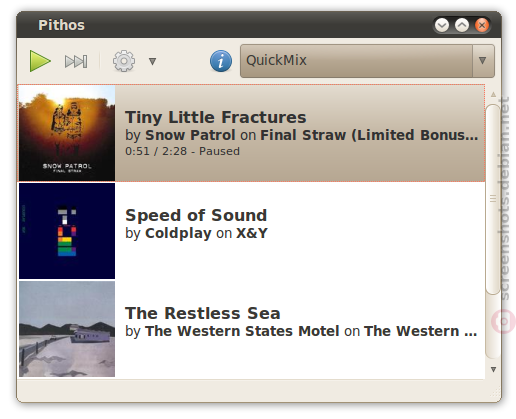Click the scrollbar up arrow
This screenshot has width=516, height=419.
coord(493,95)
